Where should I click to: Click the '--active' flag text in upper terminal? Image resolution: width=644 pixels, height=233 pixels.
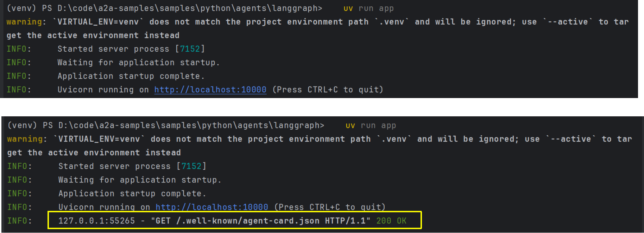coord(568,22)
